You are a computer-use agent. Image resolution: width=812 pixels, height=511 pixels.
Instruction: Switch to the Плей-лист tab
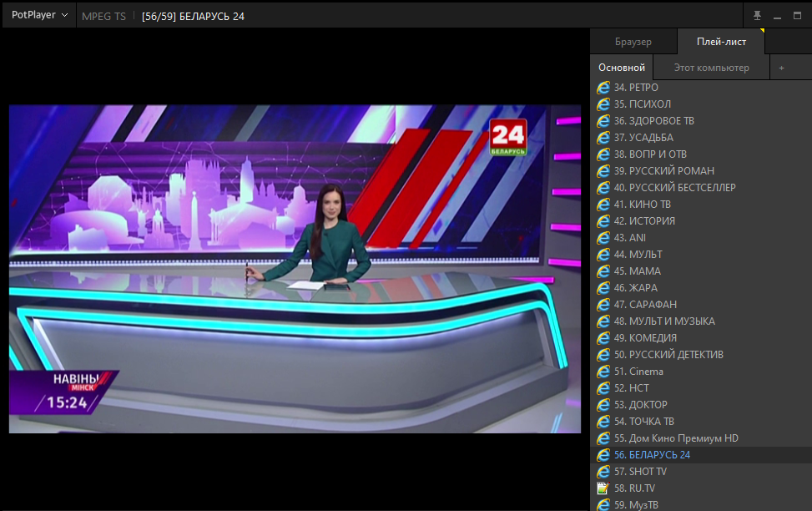721,42
